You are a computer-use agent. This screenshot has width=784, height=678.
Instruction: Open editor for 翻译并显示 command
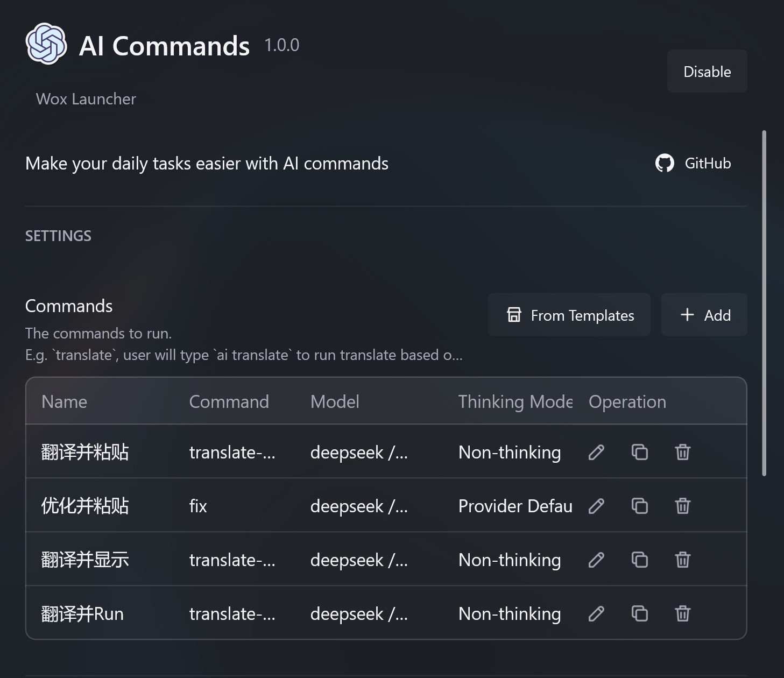[596, 560]
